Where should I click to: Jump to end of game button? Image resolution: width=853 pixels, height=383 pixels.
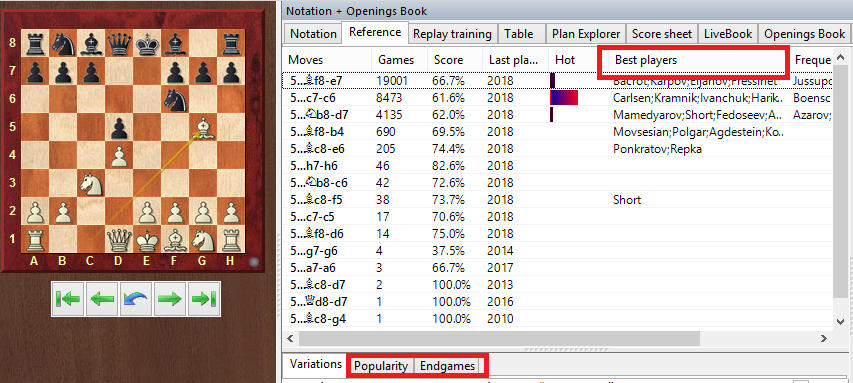click(204, 299)
